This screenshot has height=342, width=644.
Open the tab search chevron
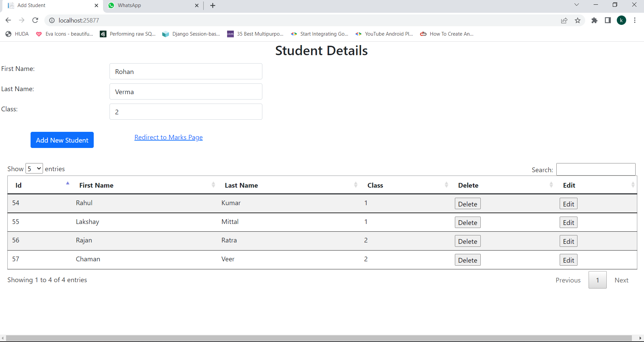[x=576, y=5]
